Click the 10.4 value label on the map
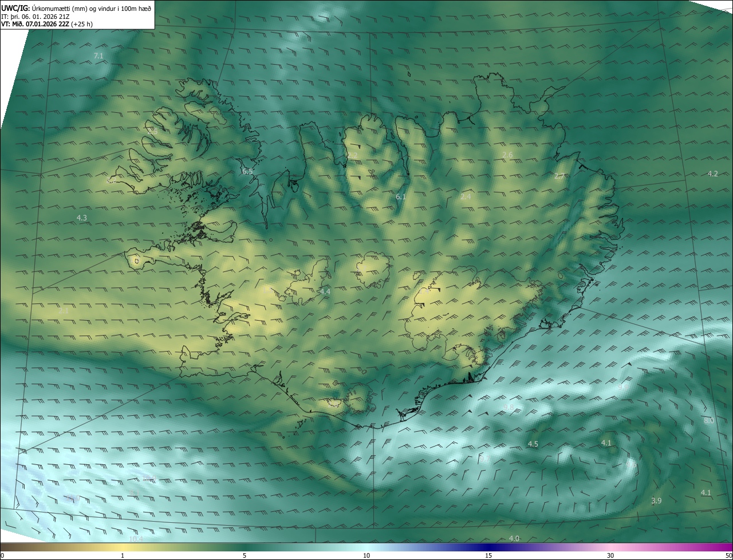 click(x=136, y=539)
